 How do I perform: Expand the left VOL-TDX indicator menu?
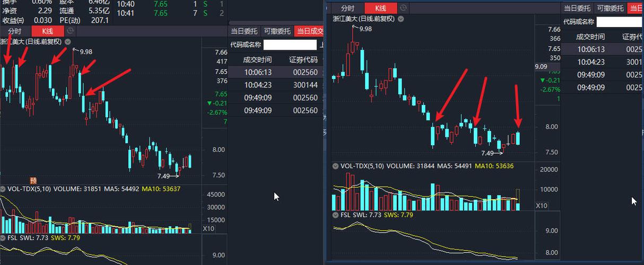pos(3,189)
